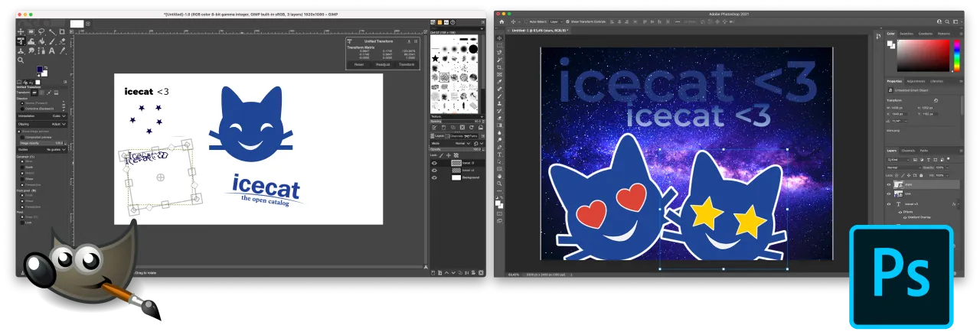Select the Horizontal Type tool in Photoshop
Screen dimensions: 980x335
(499, 153)
